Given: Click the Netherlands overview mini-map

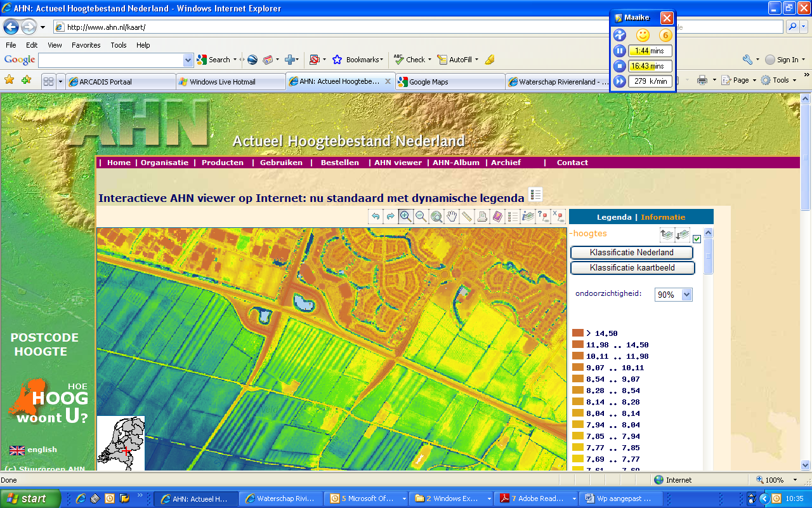Looking at the screenshot, I should [x=121, y=443].
